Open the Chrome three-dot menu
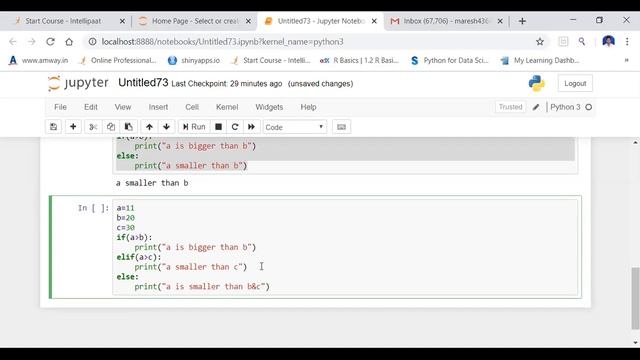This screenshot has height=360, width=640. 627,42
